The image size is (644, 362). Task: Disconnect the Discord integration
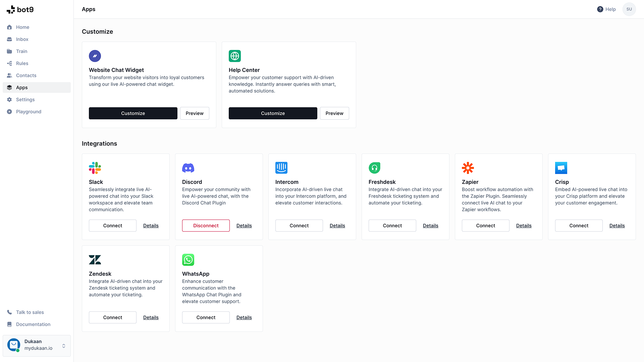pyautogui.click(x=206, y=226)
